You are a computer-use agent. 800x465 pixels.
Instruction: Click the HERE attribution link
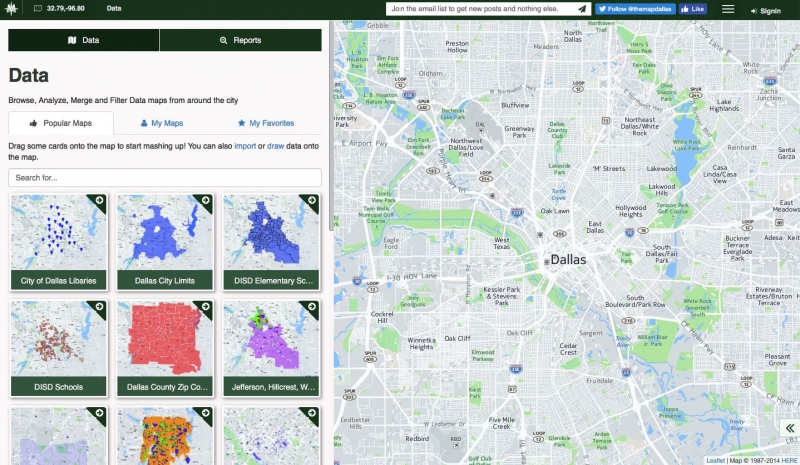pyautogui.click(x=789, y=460)
